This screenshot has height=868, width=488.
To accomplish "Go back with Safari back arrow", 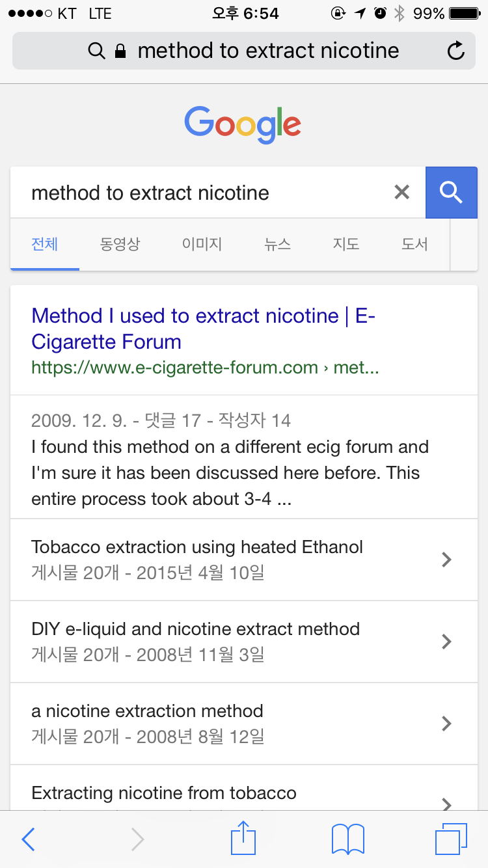I will (28, 839).
